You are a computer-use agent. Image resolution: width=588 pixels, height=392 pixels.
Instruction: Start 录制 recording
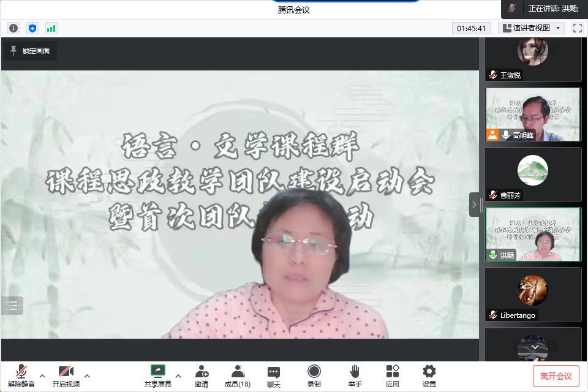click(314, 375)
